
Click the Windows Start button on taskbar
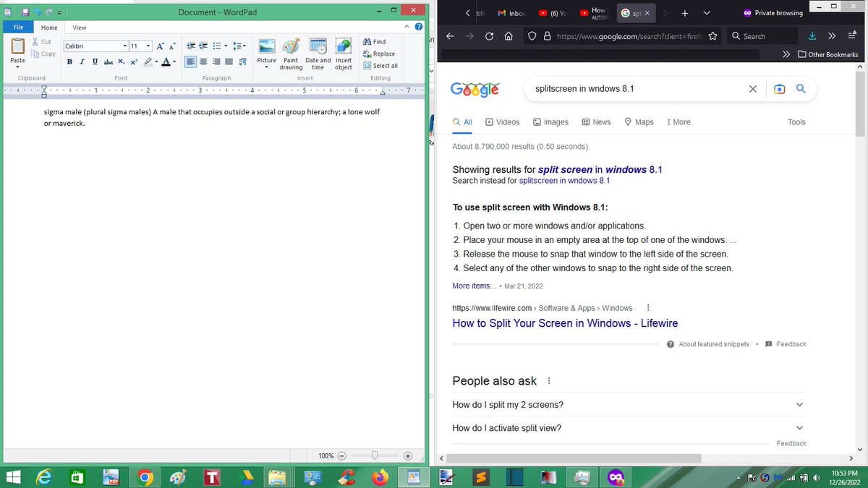pyautogui.click(x=13, y=476)
